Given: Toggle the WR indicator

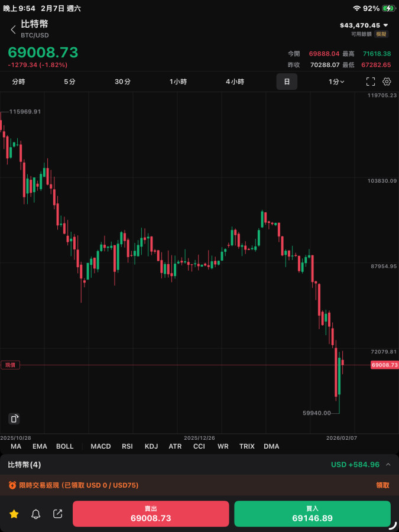Looking at the screenshot, I should [x=223, y=446].
